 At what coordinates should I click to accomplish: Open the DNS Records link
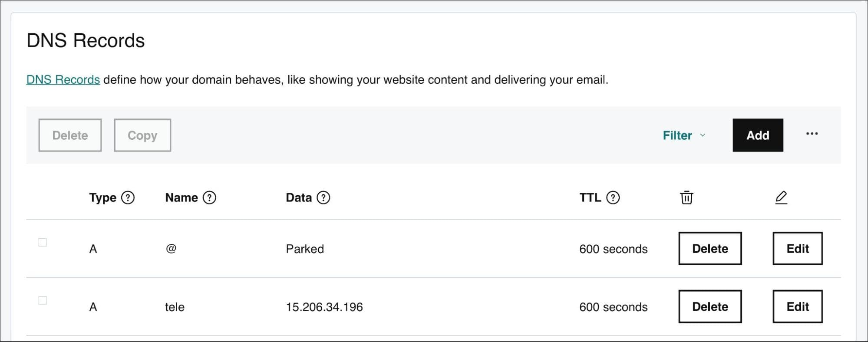point(63,79)
